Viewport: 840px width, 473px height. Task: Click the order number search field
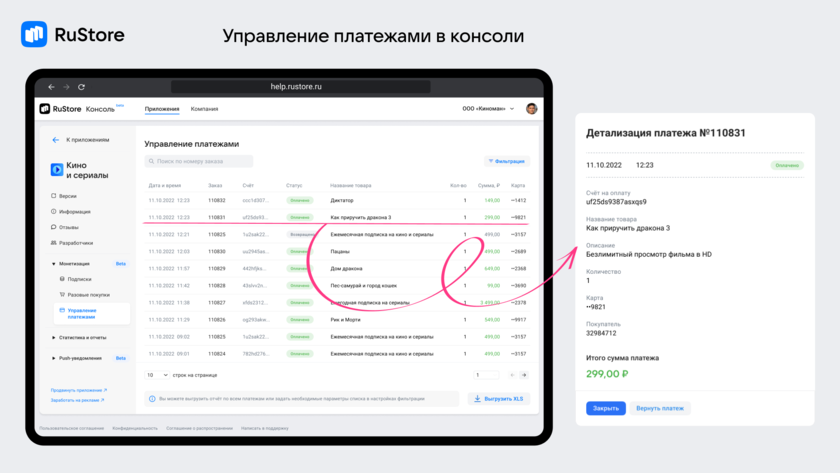[x=198, y=161]
